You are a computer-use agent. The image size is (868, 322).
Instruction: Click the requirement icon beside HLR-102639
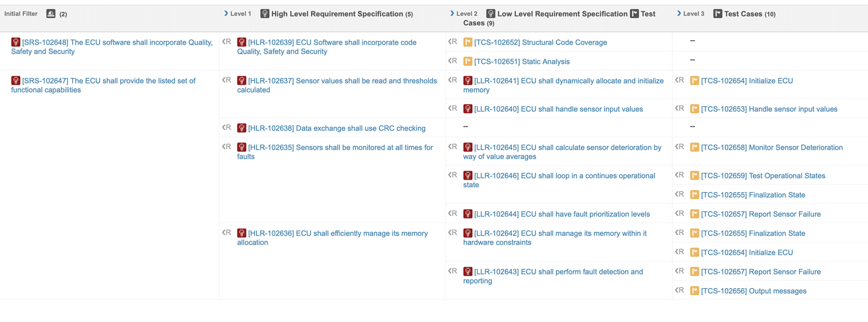click(241, 42)
